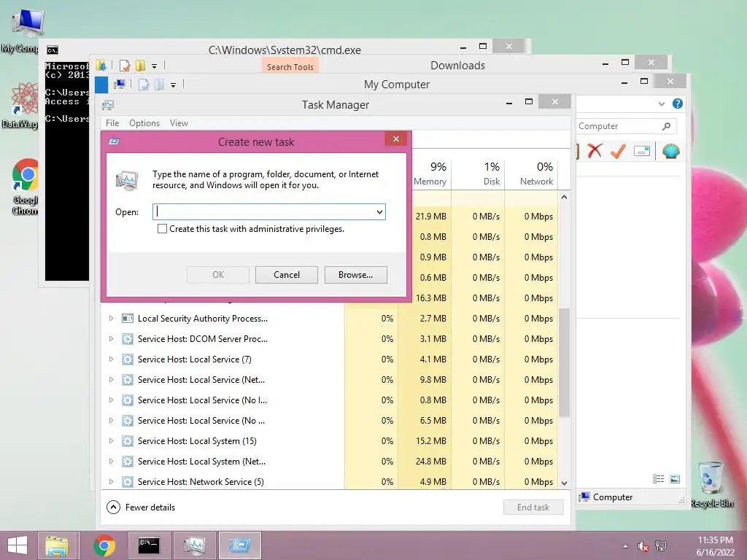
Task: Open the File menu in Task Manager
Action: pos(112,122)
